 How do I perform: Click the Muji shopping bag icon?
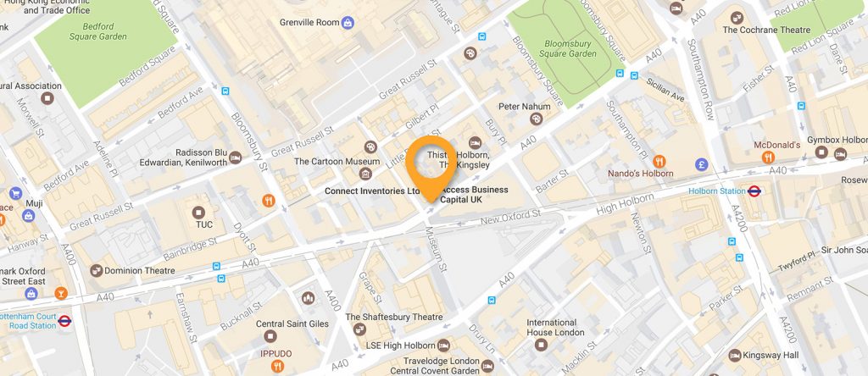(29, 216)
